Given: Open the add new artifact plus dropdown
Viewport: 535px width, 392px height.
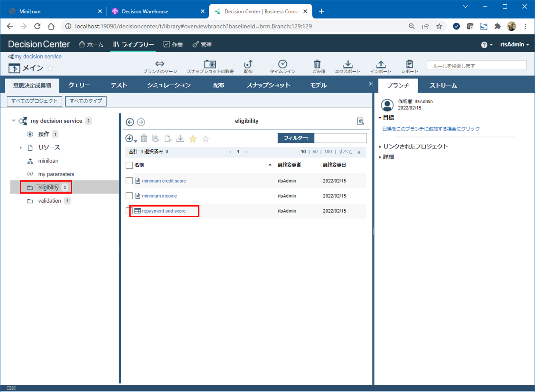Looking at the screenshot, I should pyautogui.click(x=131, y=138).
